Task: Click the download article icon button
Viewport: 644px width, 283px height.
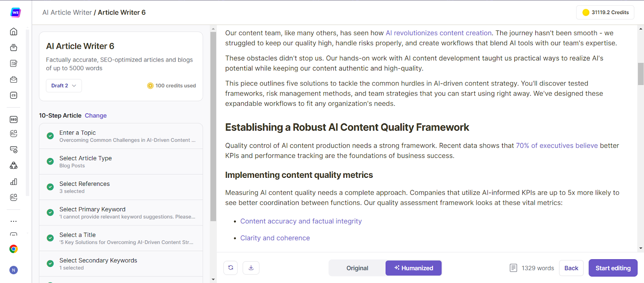Action: [x=251, y=268]
